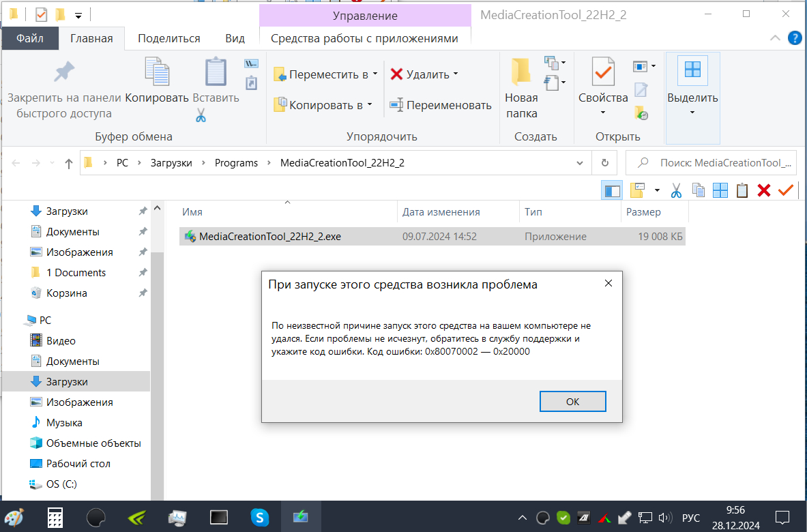Open the Customize Quick Access Toolbar arrow

78,16
